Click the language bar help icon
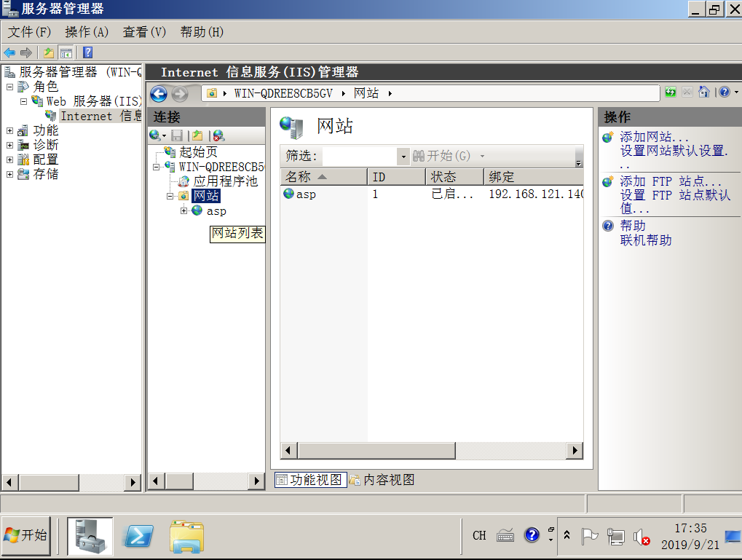742x560 pixels. 532,535
